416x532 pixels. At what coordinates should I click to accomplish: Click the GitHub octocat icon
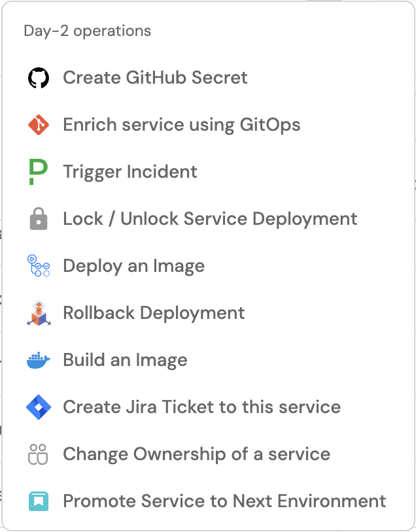coord(39,78)
